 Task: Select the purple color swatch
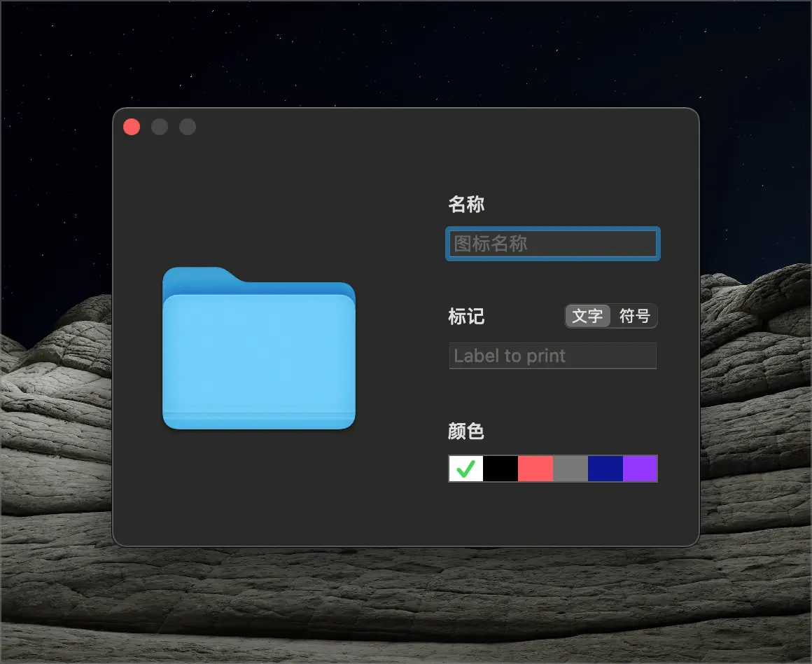tap(640, 469)
